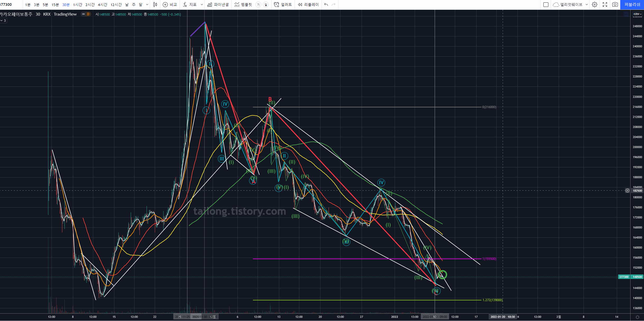Screen dimensions: 644x321
Task: Open the candlestick chart style selector
Action: [155, 4]
